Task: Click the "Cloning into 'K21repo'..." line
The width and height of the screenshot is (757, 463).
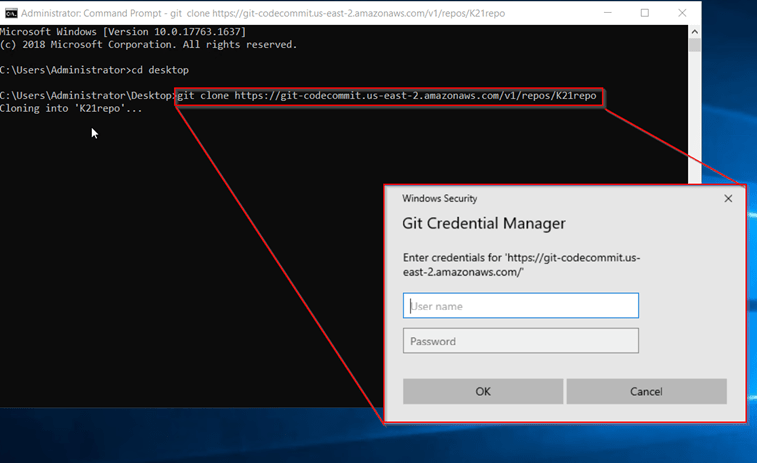Action: pos(71,109)
